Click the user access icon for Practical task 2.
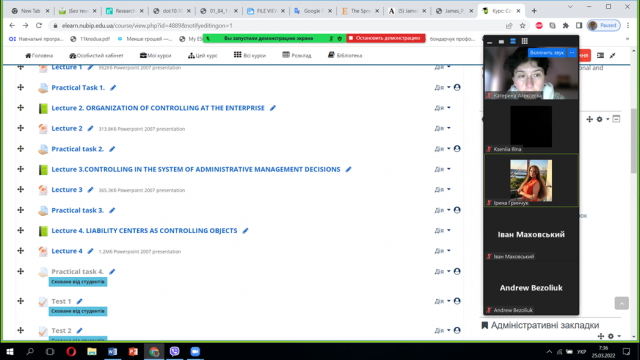 [457, 149]
